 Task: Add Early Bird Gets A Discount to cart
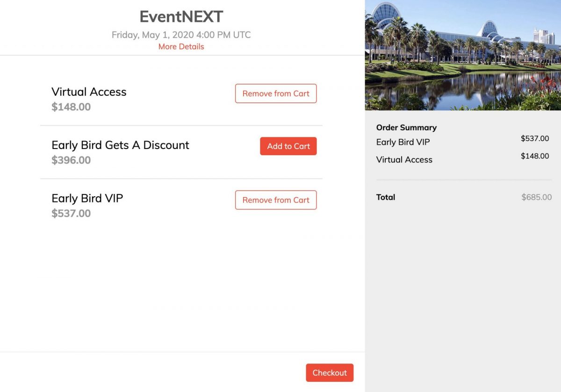pos(288,146)
